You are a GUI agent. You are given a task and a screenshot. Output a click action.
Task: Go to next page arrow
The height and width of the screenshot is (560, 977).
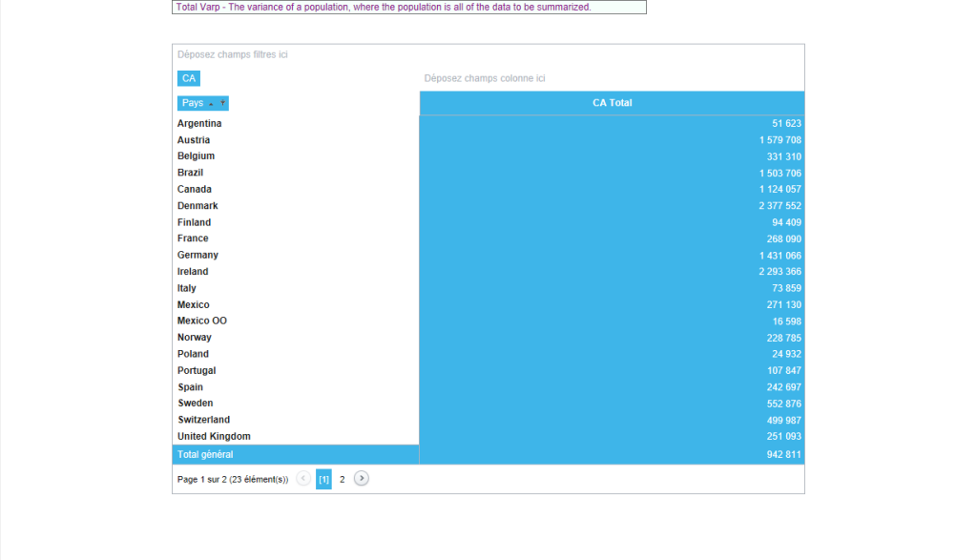(x=362, y=478)
